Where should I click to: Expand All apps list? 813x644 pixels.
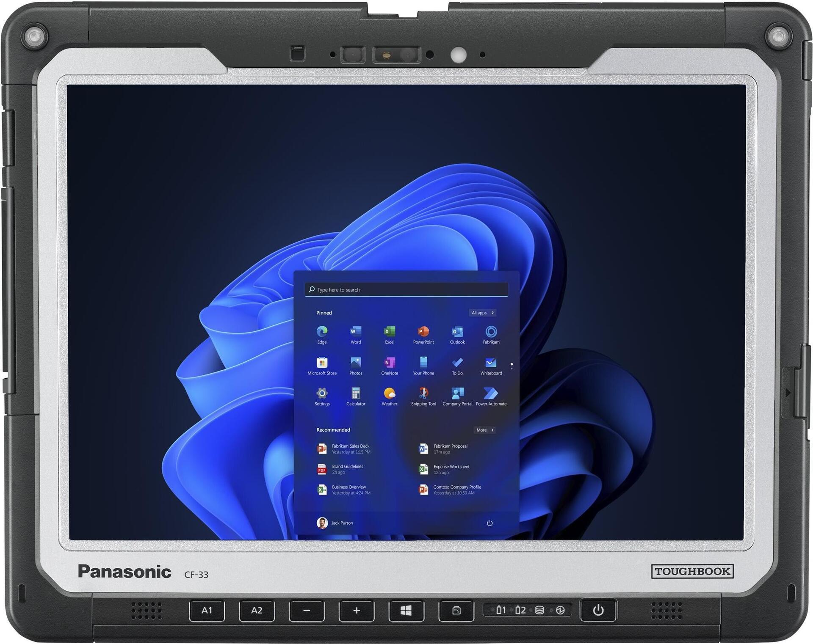click(483, 313)
